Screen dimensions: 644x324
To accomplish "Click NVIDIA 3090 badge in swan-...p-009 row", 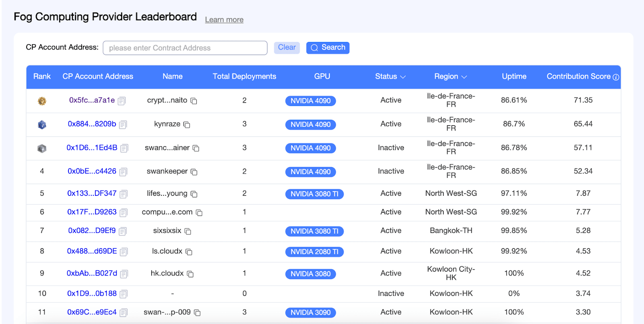I will [x=311, y=313].
